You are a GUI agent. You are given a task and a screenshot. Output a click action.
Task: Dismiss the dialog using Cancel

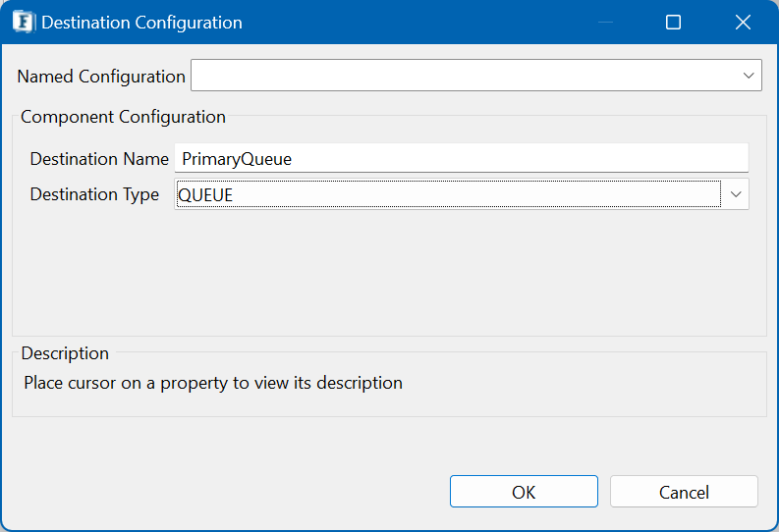(684, 492)
